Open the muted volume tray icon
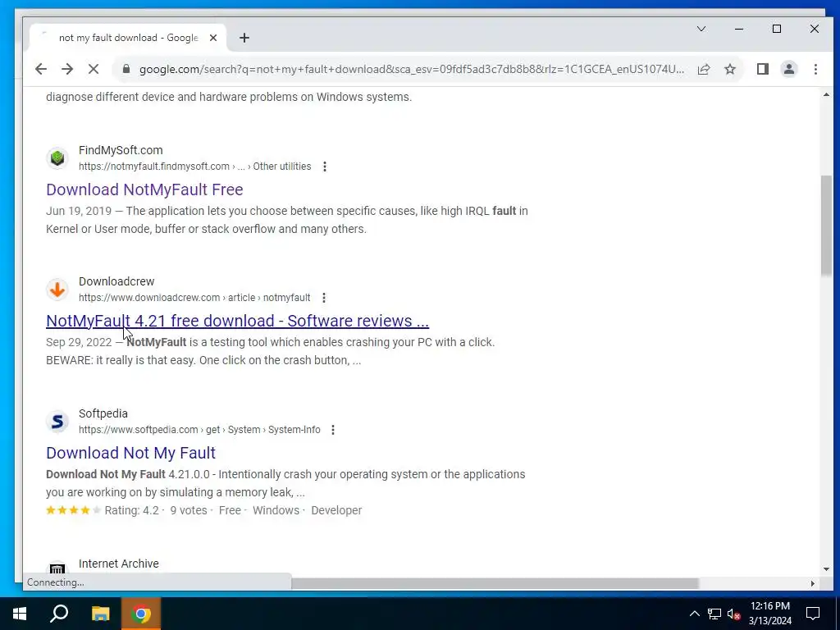 [733, 614]
